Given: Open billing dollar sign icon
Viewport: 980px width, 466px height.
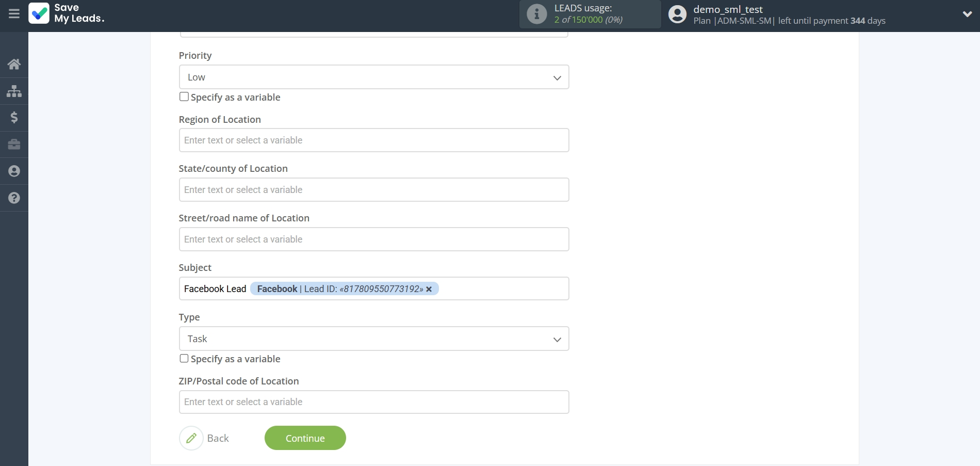Looking at the screenshot, I should pos(14,118).
